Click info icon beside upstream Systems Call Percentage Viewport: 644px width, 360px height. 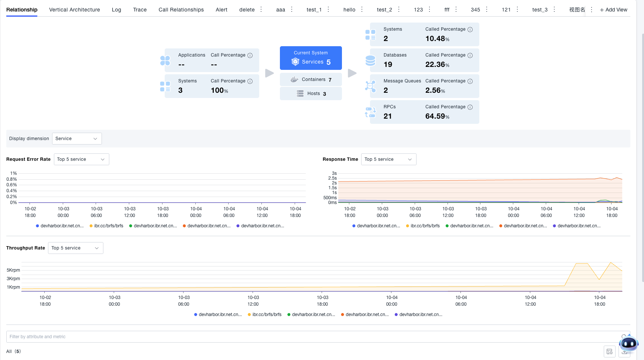point(250,81)
